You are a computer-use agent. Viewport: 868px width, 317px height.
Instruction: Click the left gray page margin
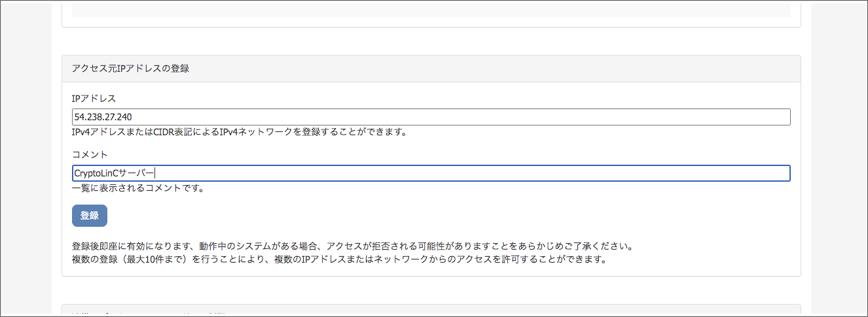click(26, 158)
